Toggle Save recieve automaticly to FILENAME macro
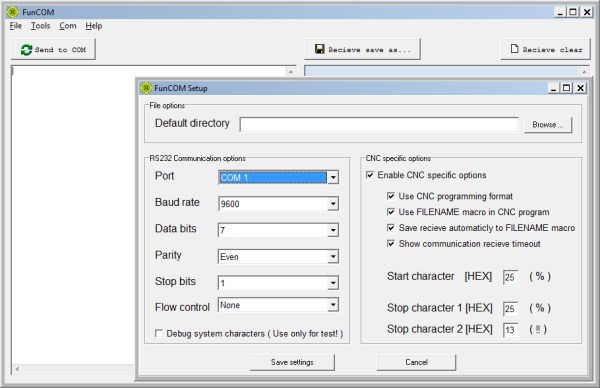 [x=391, y=228]
